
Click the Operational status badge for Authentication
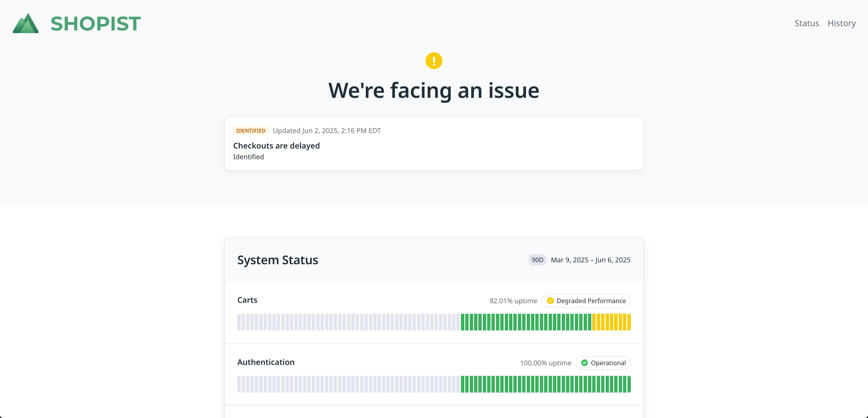coord(603,363)
